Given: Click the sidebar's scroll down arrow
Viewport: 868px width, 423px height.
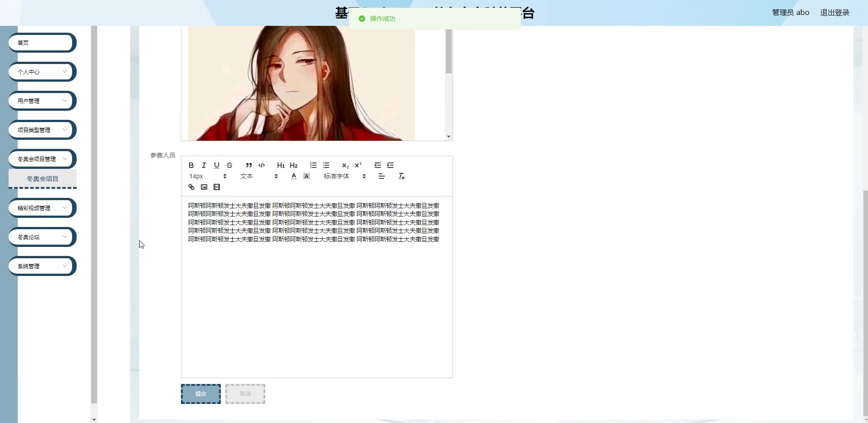Looking at the screenshot, I should tap(94, 420).
